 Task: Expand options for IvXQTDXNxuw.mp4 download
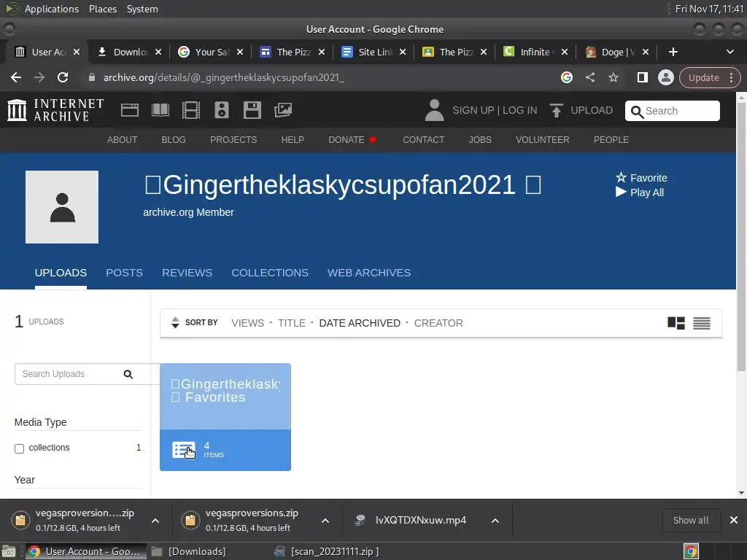pyautogui.click(x=495, y=521)
